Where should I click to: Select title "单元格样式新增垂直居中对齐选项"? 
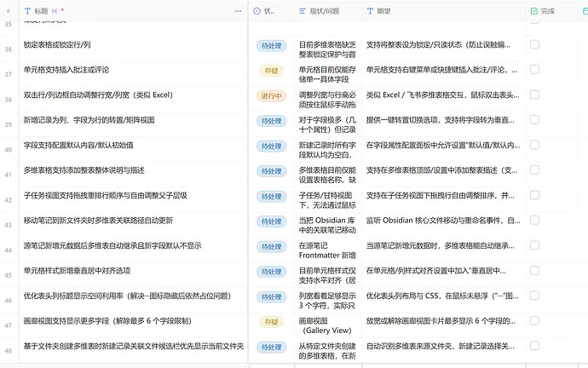coord(77,271)
